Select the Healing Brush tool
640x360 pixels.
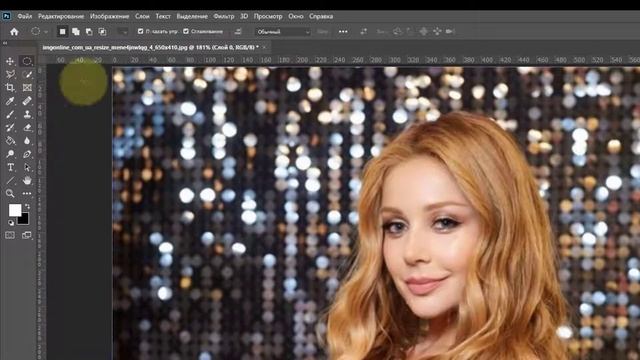pos(27,101)
